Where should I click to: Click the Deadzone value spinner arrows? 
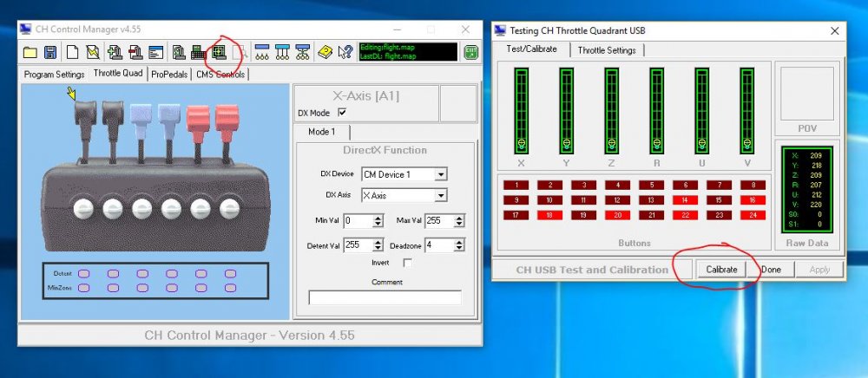(x=463, y=245)
